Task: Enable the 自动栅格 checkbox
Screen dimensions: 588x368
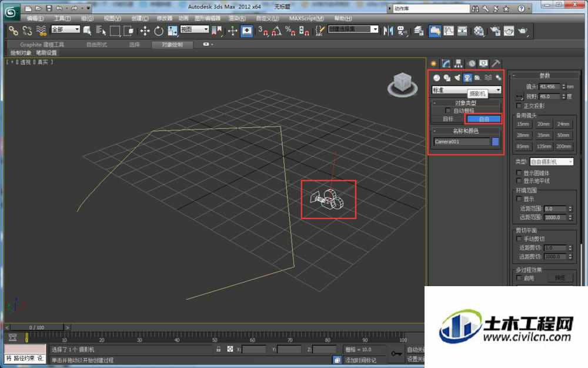Action: 447,111
